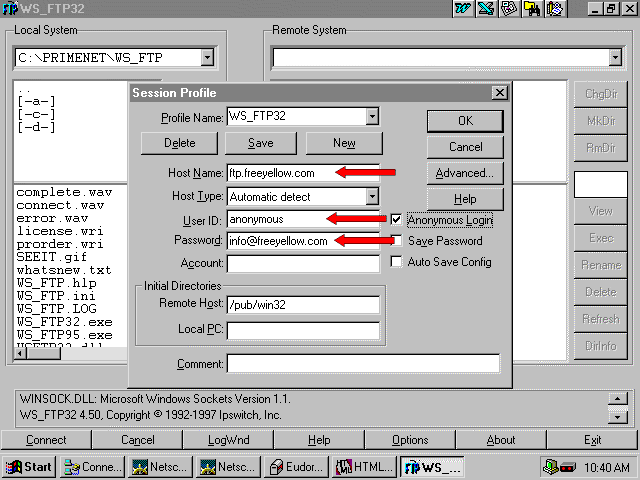
Task: Click the log window scroll down arrow
Action: point(617,417)
